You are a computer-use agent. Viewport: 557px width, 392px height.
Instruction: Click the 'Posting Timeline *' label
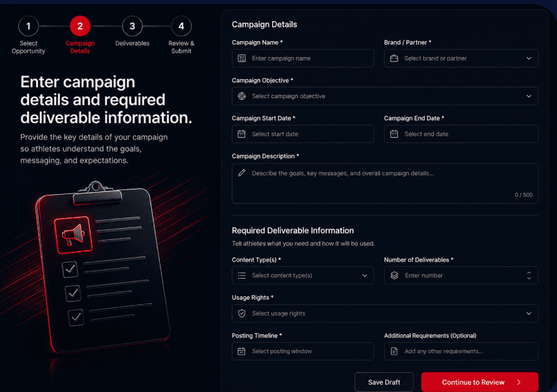click(x=257, y=336)
